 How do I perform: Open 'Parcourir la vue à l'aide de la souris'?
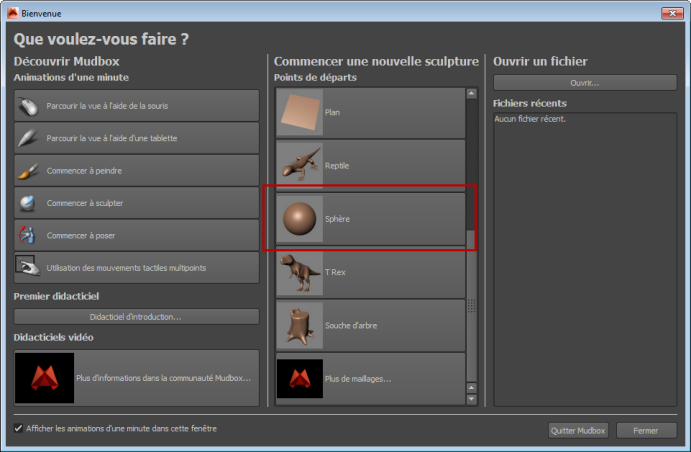pyautogui.click(x=137, y=106)
